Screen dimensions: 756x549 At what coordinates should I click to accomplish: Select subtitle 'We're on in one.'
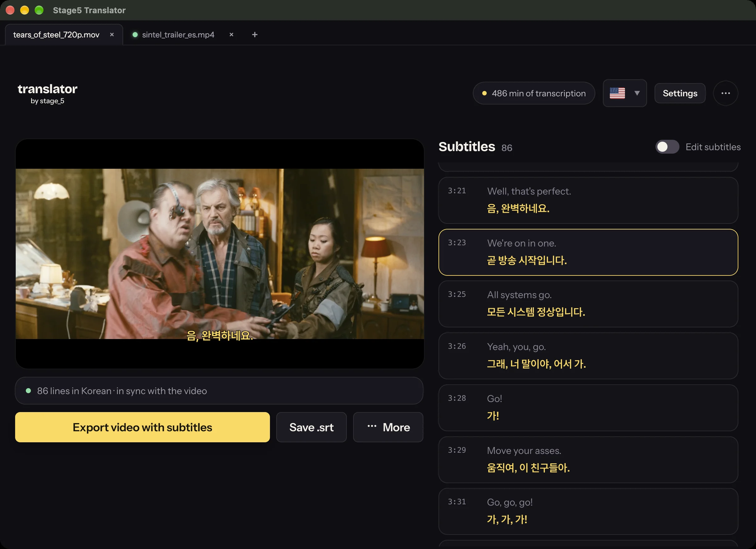click(x=588, y=252)
